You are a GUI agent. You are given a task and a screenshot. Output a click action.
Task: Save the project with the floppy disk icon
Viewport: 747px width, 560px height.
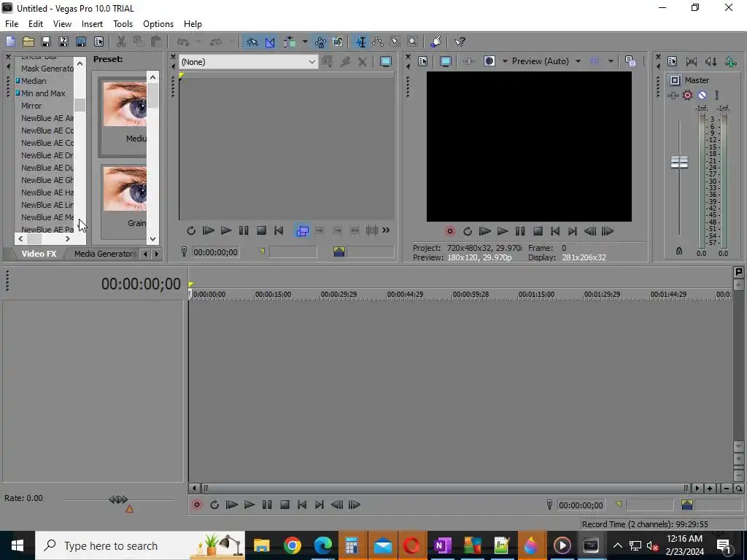coord(46,42)
